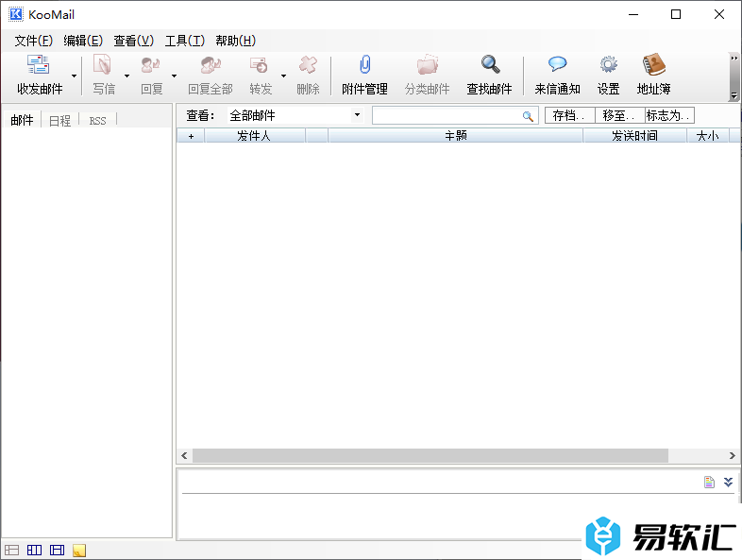Sort by 大小 column header
This screenshot has width=742, height=560.
click(x=707, y=136)
